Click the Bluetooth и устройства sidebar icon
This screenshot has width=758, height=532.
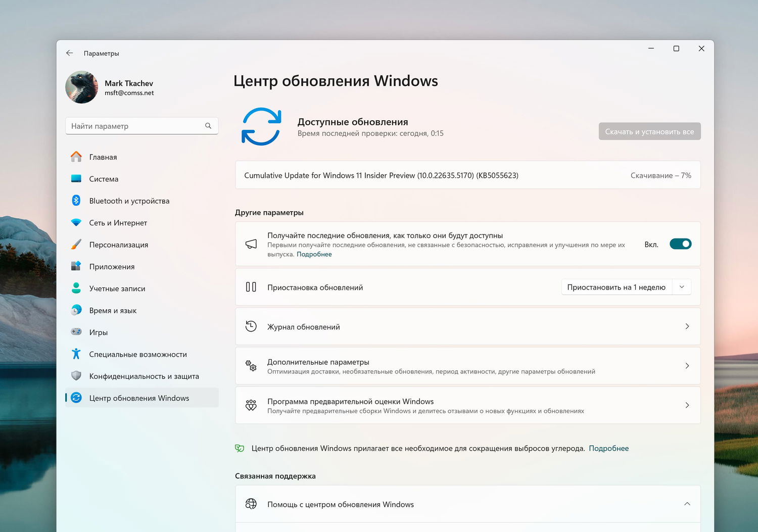[x=76, y=201]
